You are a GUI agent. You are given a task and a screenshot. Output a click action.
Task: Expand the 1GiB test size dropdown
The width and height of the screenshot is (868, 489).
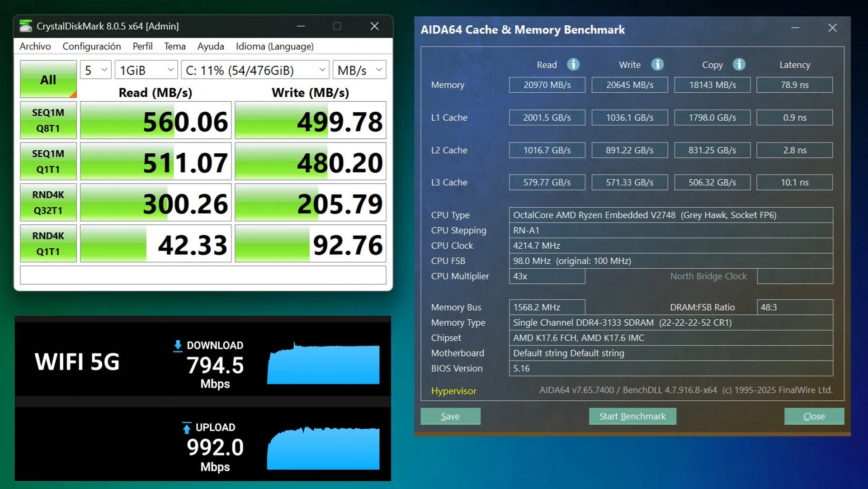[146, 70]
